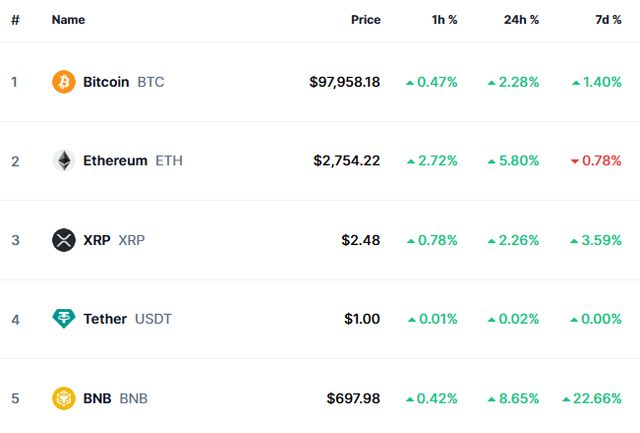640x433 pixels.
Task: Click the XRP black logo icon
Action: click(x=64, y=240)
